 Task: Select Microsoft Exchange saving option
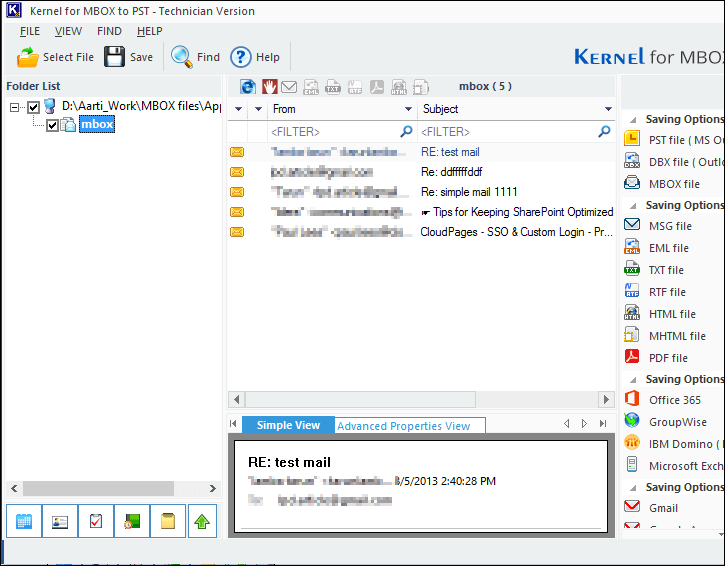point(673,466)
